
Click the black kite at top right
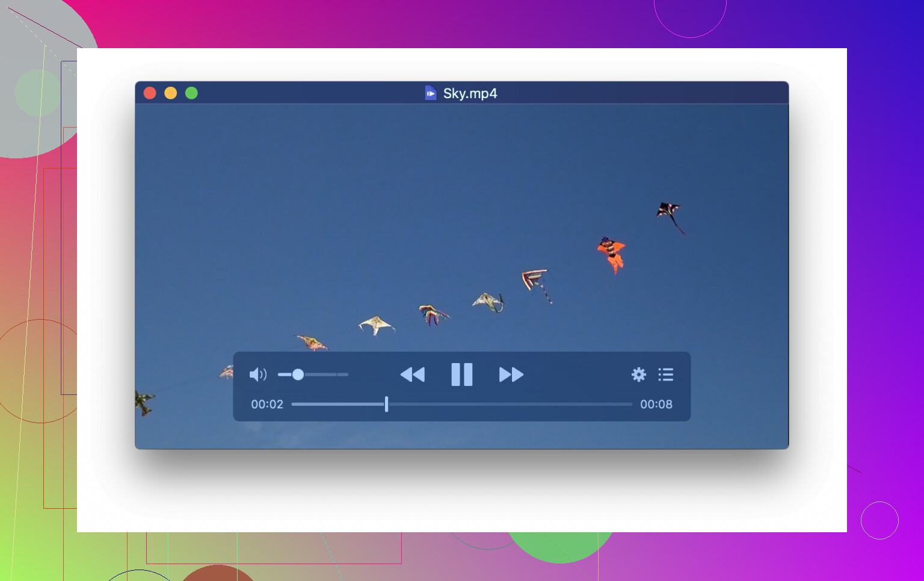[668, 212]
